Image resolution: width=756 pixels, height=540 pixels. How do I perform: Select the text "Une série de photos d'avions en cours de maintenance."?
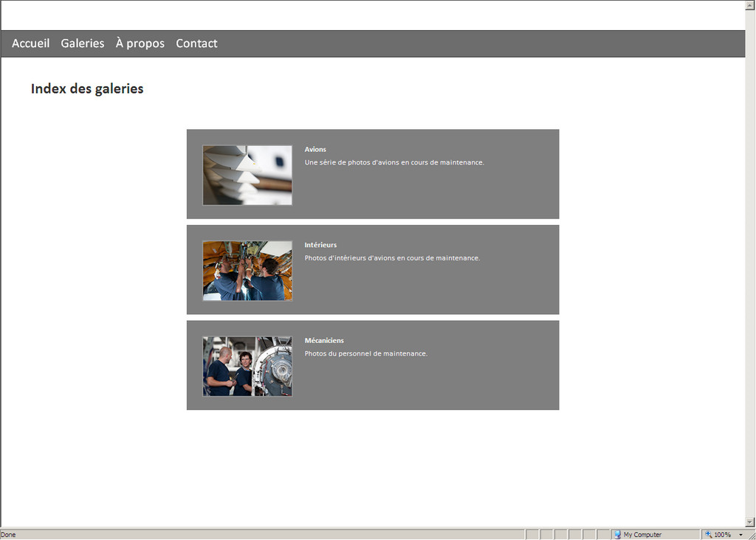pos(394,162)
